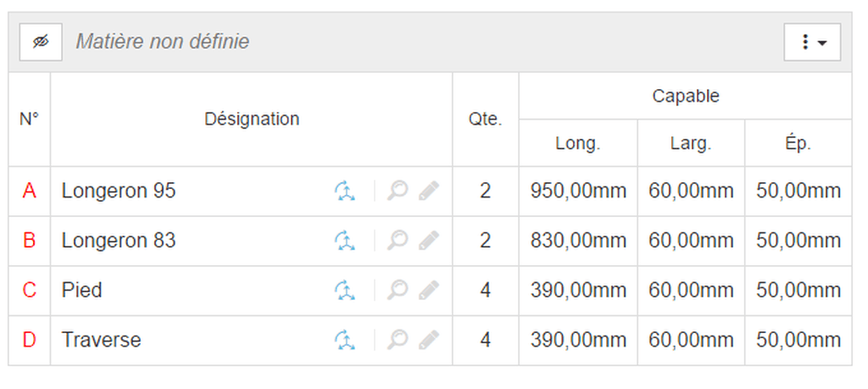
Task: Click the axes orientation icon for Longeron 83
Action: pos(345,241)
